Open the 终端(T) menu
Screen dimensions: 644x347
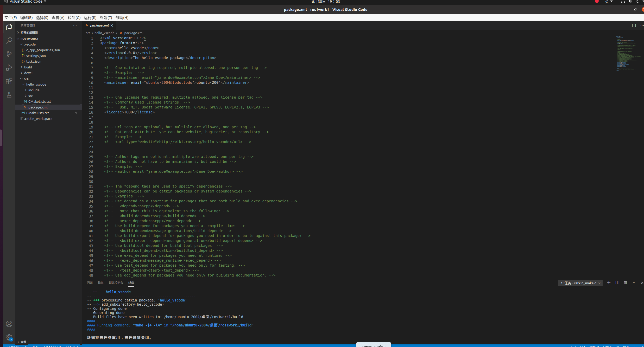pyautogui.click(x=106, y=18)
